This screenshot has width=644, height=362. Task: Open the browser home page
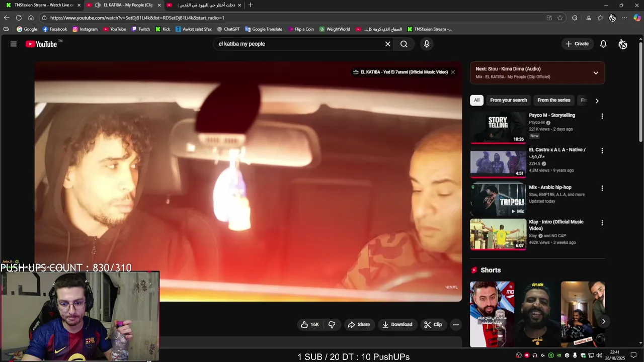tap(31, 18)
